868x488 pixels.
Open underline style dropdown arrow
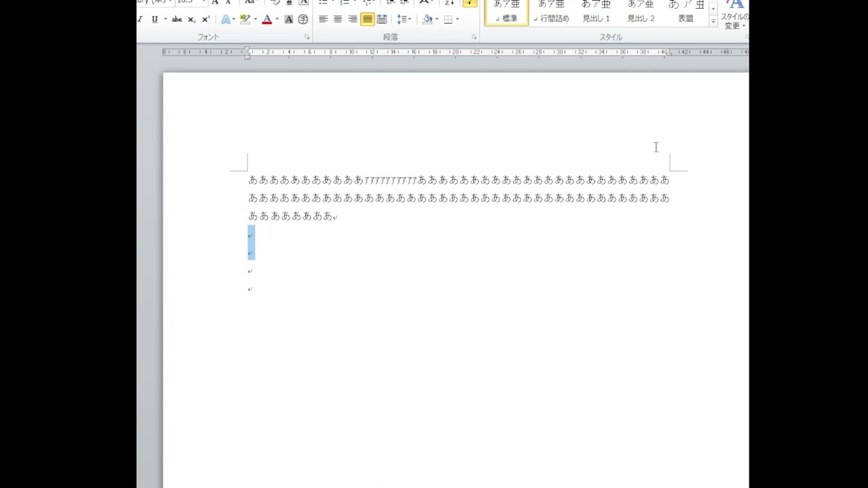pos(165,20)
